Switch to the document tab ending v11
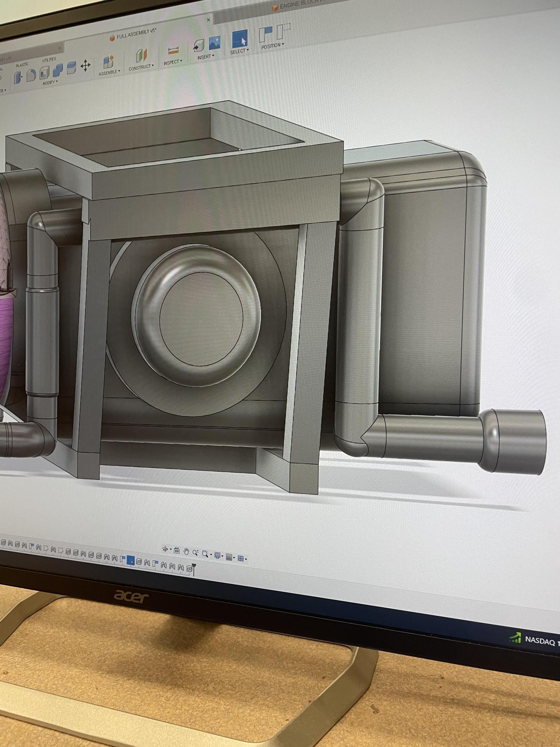 tap(5, 59)
